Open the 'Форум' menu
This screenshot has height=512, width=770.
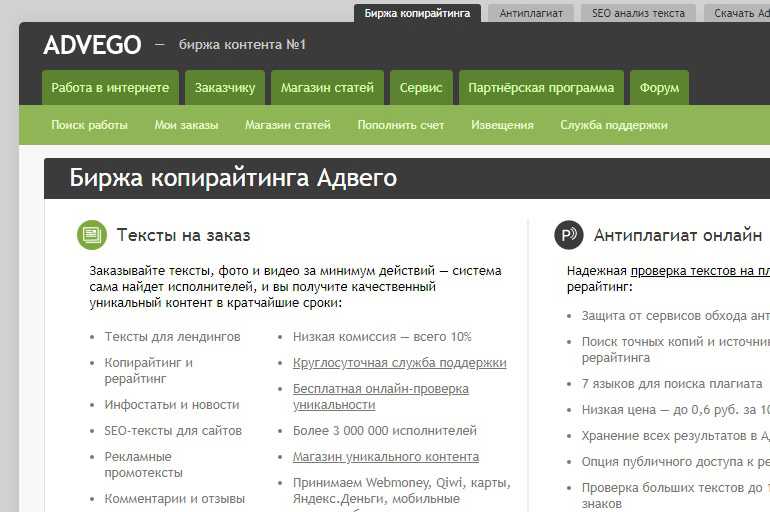pos(659,88)
